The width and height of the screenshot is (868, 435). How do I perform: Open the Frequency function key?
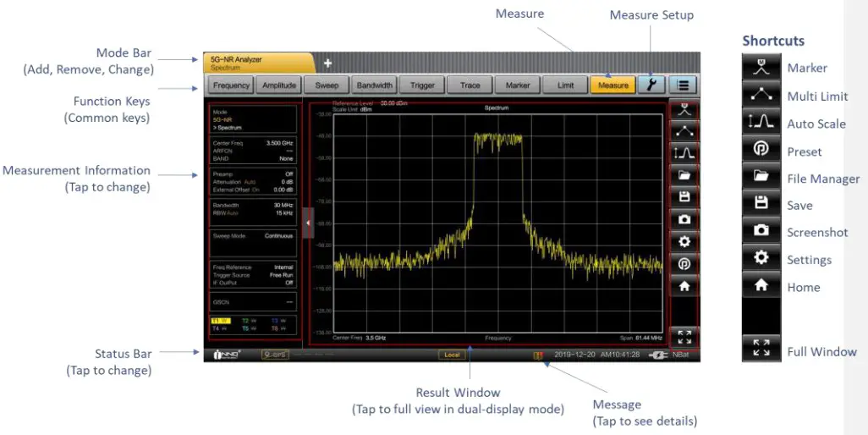[232, 85]
